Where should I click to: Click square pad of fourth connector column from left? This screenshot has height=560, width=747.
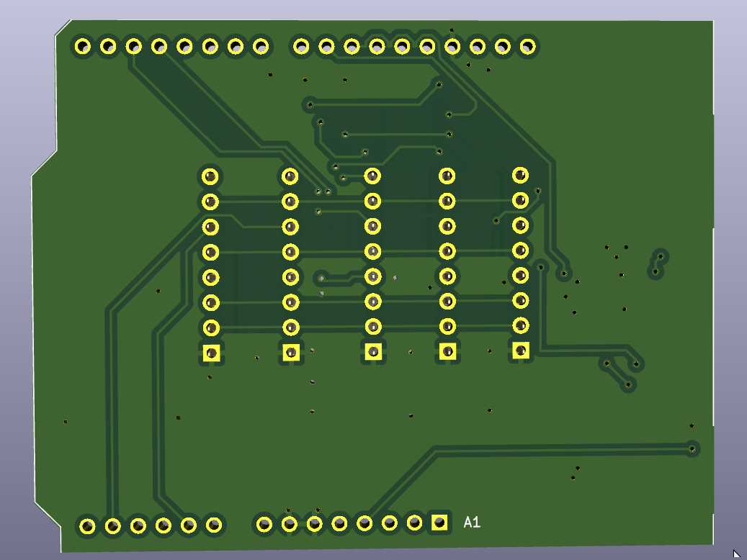coord(447,351)
